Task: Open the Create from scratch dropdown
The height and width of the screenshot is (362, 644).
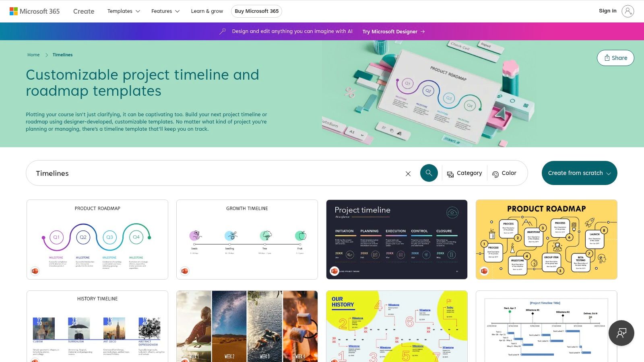Action: (579, 173)
